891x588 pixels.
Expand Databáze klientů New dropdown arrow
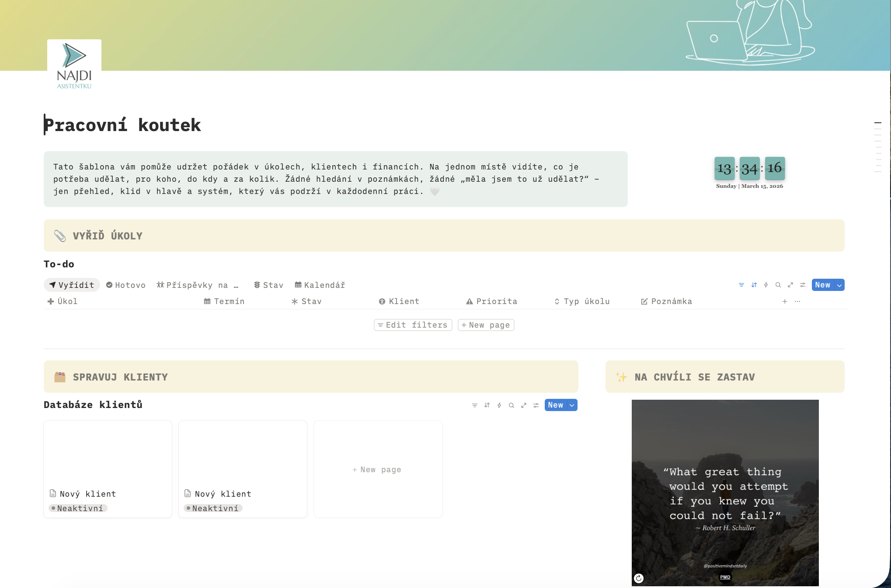pyautogui.click(x=572, y=405)
